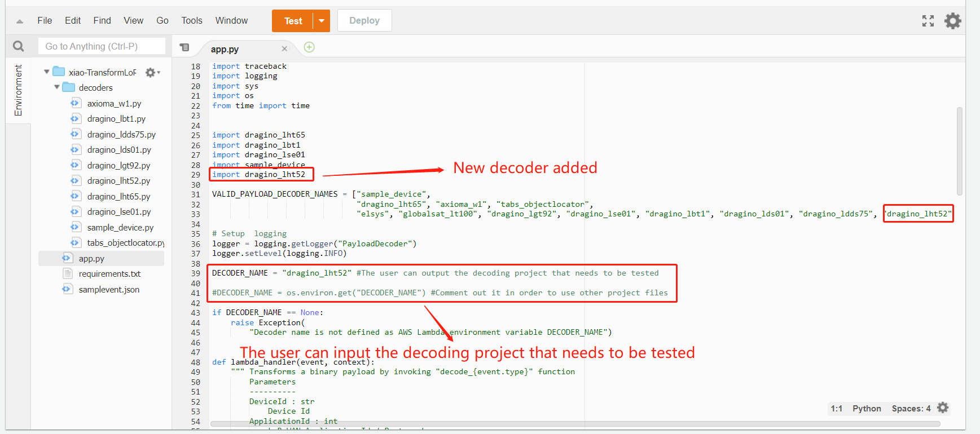Click the tabs_objectlocator.py file icon
Screen dimensions: 980x434
pyautogui.click(x=75, y=242)
